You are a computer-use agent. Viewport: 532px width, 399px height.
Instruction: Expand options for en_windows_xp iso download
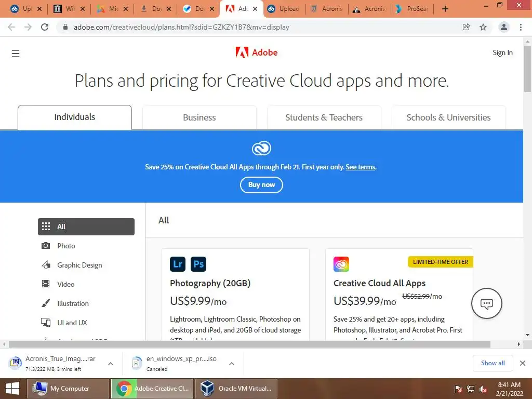[232, 363]
